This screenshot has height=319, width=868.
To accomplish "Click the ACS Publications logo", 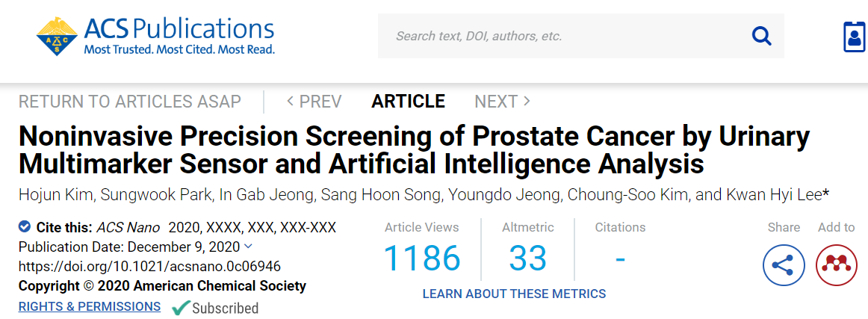I will point(155,37).
